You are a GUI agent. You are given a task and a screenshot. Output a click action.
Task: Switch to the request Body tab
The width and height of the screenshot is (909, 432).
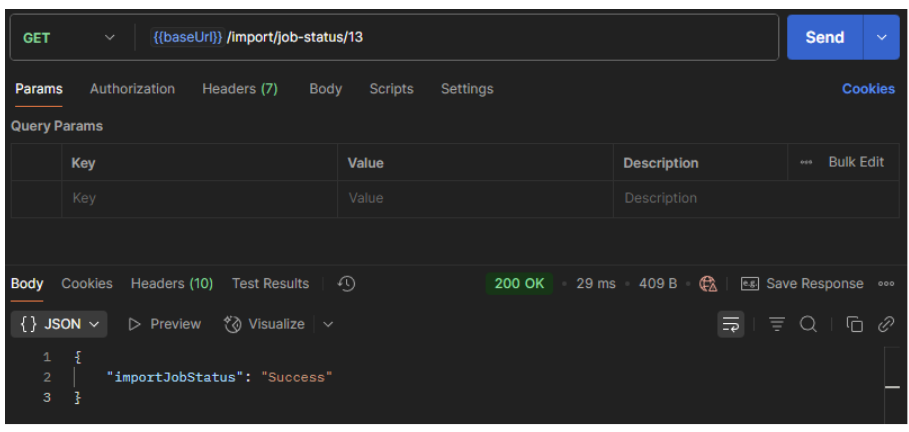(x=325, y=89)
